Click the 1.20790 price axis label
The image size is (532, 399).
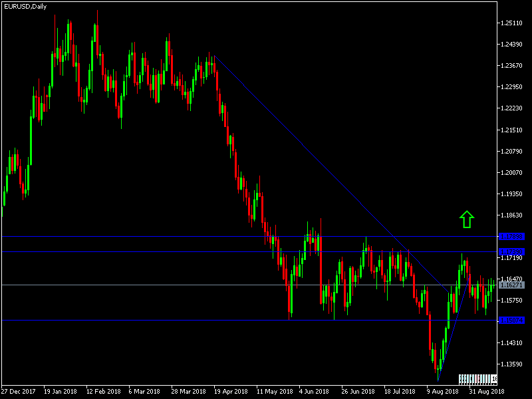click(x=511, y=152)
